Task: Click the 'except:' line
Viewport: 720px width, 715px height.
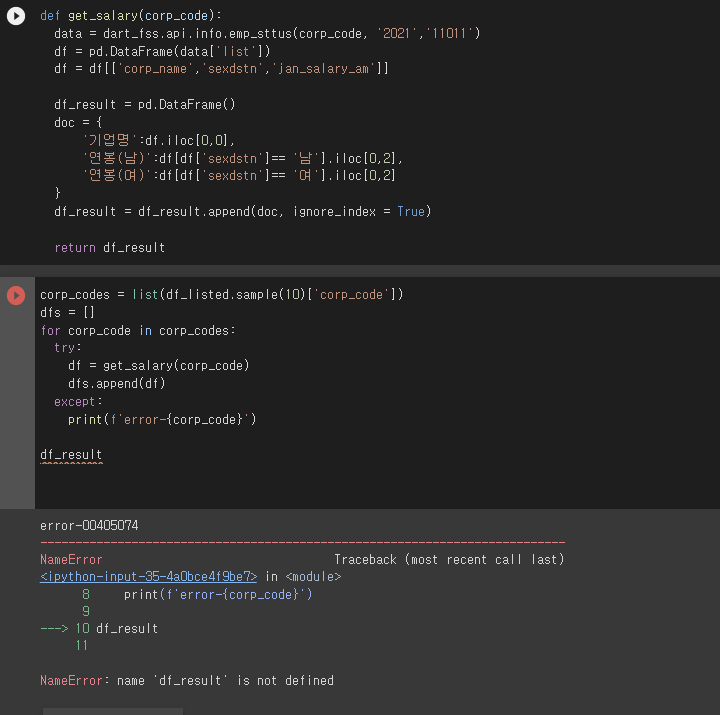Action: [78, 401]
